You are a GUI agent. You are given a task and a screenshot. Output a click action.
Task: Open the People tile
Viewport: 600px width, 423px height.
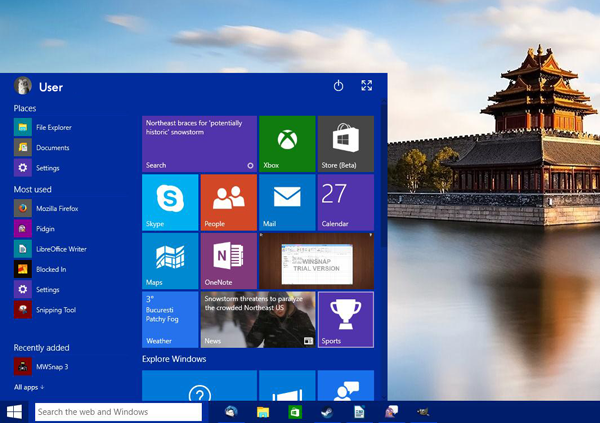tap(228, 203)
